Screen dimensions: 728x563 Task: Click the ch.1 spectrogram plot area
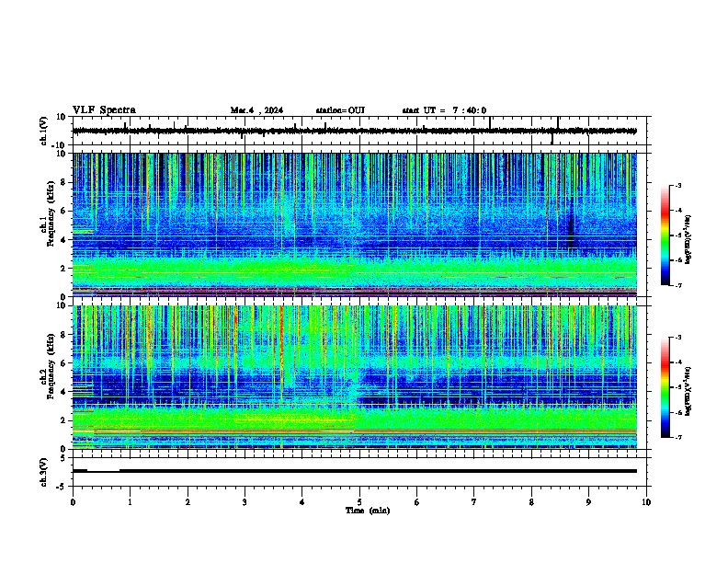tap(355, 224)
